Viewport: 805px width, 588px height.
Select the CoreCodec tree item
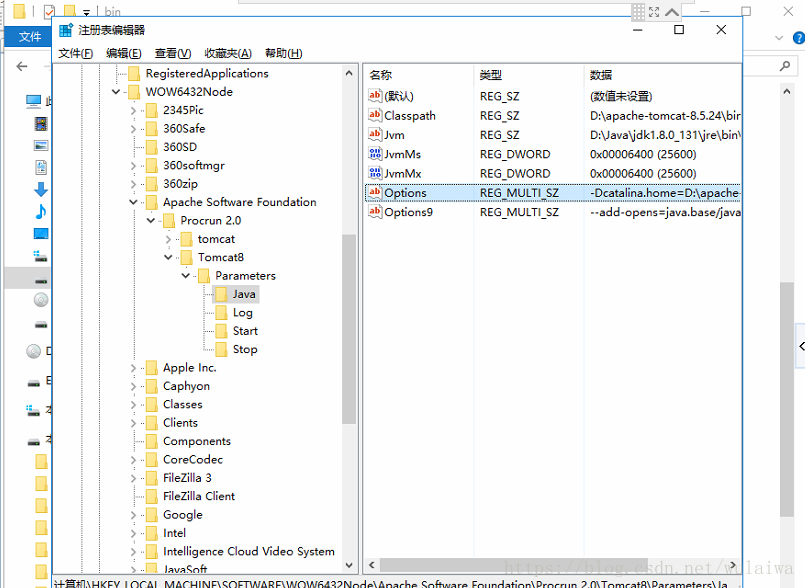click(193, 460)
